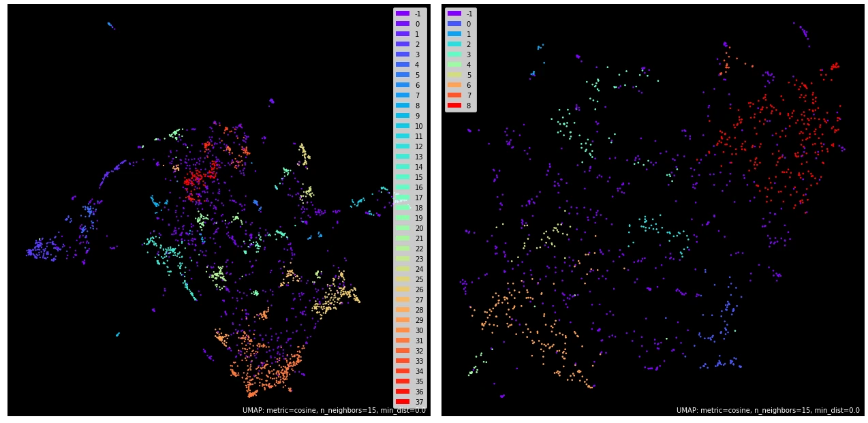The width and height of the screenshot is (868, 423).
Task: Click label "33" in left plot legend
Action: pyautogui.click(x=419, y=361)
